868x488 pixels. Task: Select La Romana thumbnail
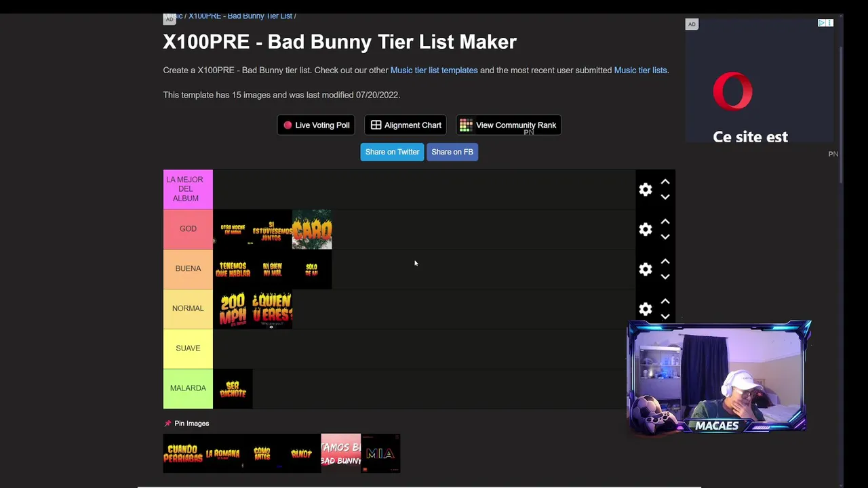[222, 453]
